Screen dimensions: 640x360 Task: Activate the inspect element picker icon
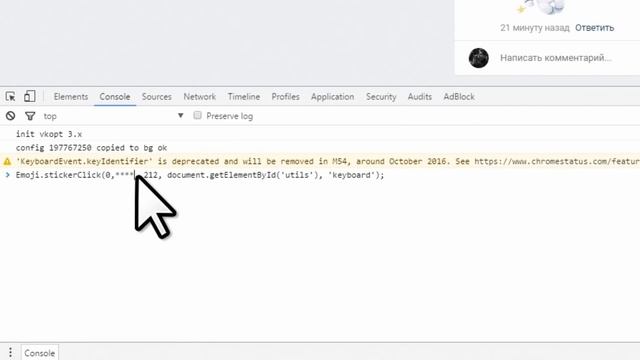tap(11, 96)
